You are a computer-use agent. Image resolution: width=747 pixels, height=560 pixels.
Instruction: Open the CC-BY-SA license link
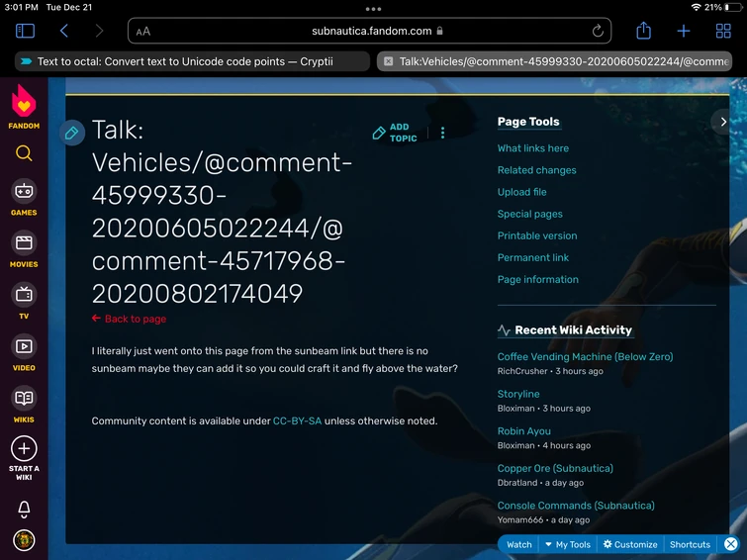pos(297,420)
